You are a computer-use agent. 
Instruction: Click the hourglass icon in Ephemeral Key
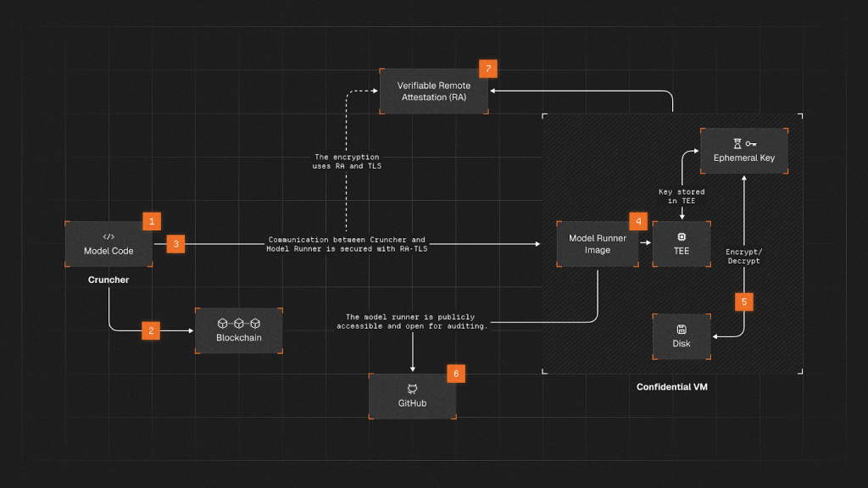coord(737,144)
